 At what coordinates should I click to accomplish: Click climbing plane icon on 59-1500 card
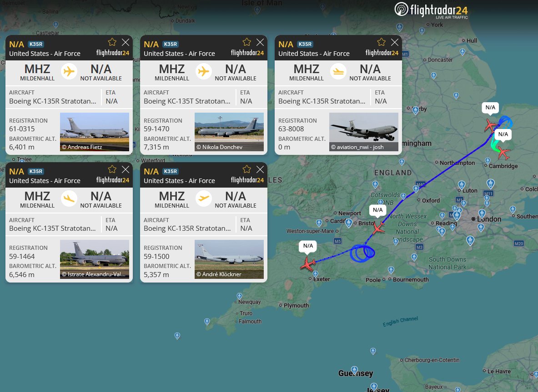(203, 199)
